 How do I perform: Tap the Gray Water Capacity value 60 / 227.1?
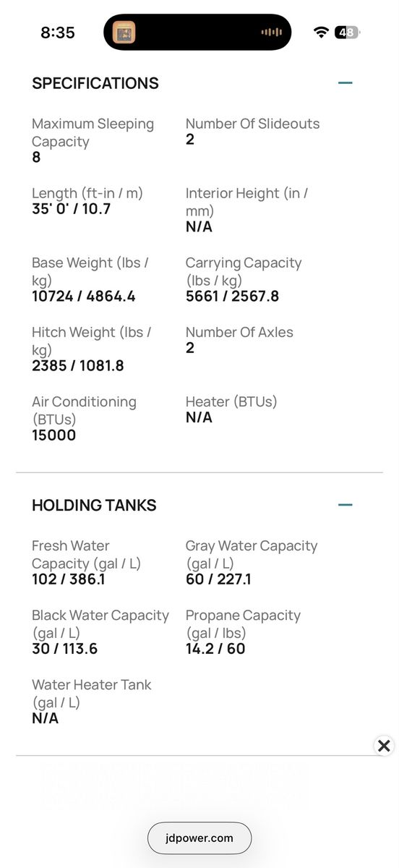[x=218, y=579]
